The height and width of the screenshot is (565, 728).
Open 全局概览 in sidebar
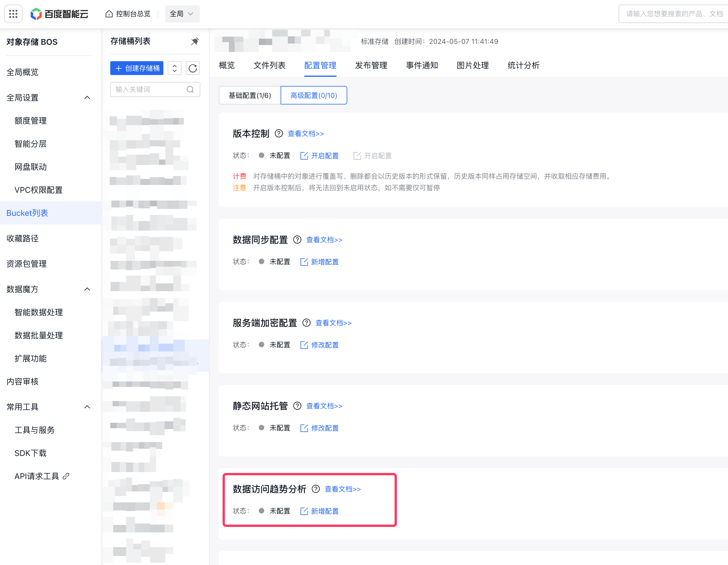tap(22, 72)
